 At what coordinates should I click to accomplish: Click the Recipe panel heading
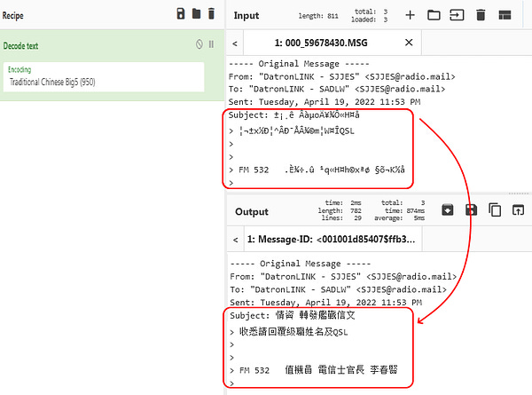pyautogui.click(x=13, y=15)
